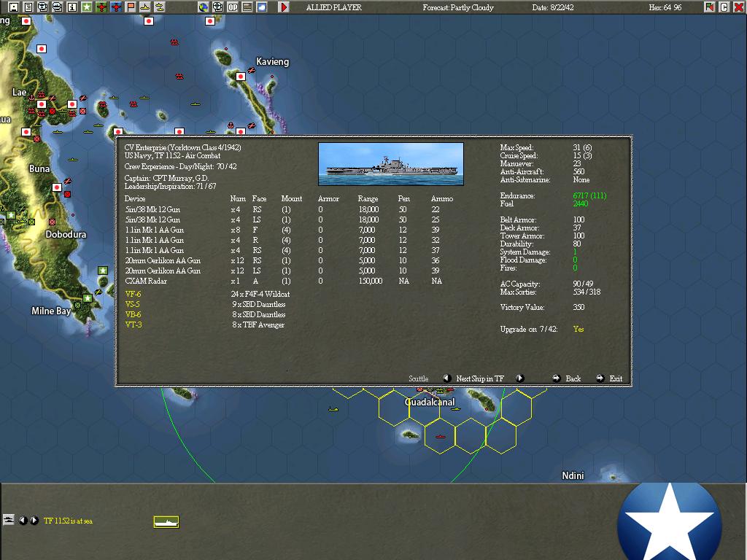
Task: Click the Date: 8/22/42 text
Action: tap(553, 7)
